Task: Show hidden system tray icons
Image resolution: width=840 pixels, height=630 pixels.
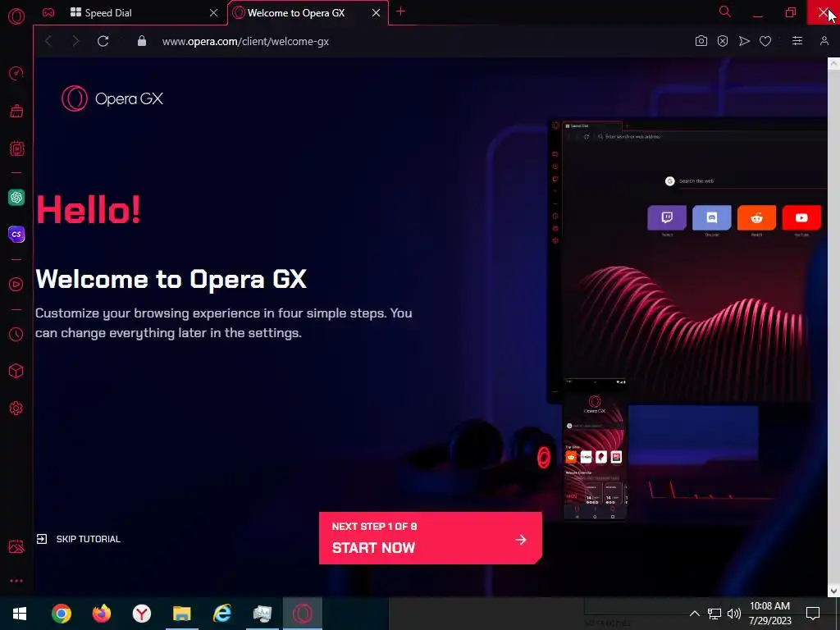Action: [694, 614]
